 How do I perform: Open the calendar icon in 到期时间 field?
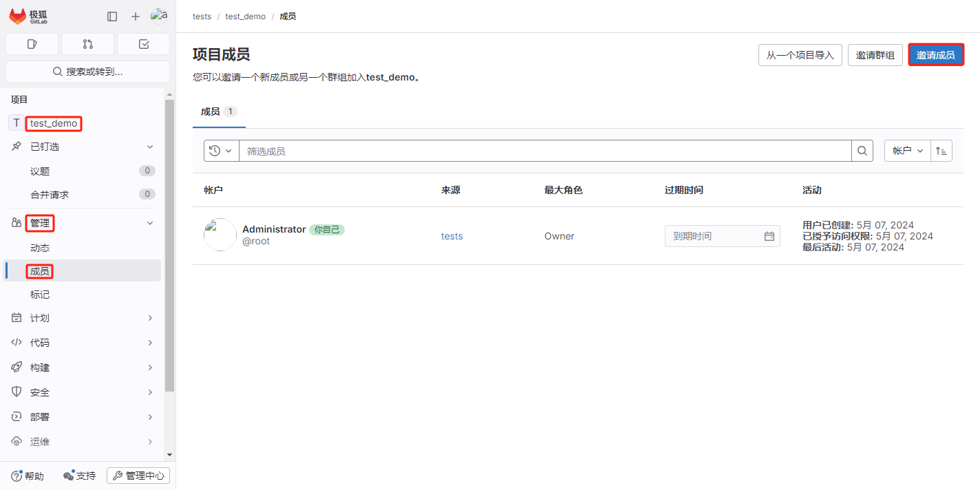pyautogui.click(x=769, y=235)
